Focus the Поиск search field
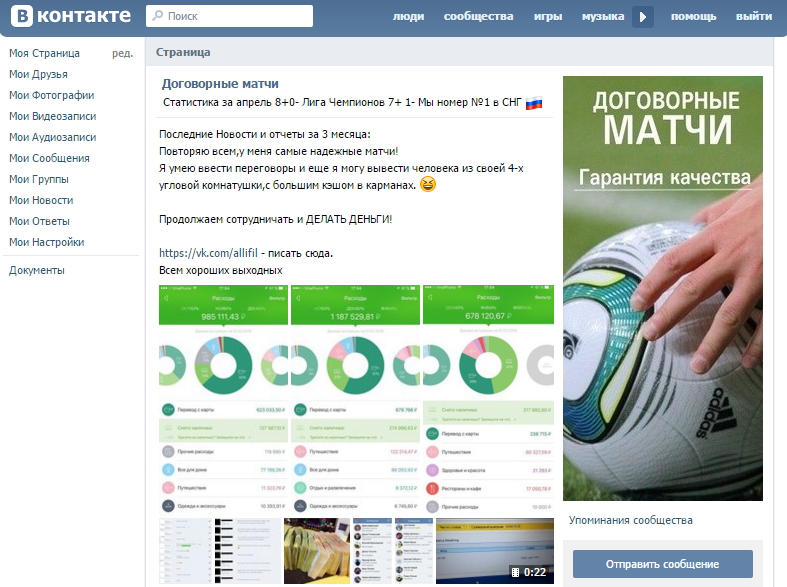 click(229, 16)
